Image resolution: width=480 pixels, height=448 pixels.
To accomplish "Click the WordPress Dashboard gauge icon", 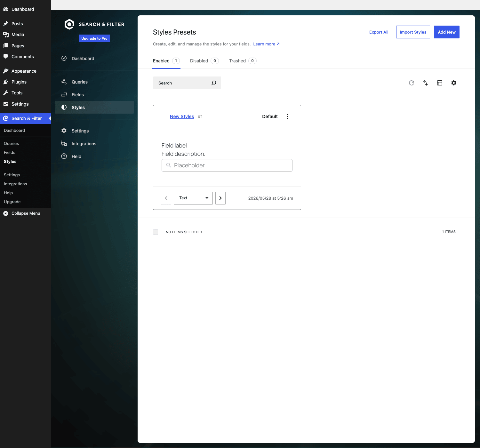I will 6,9.
